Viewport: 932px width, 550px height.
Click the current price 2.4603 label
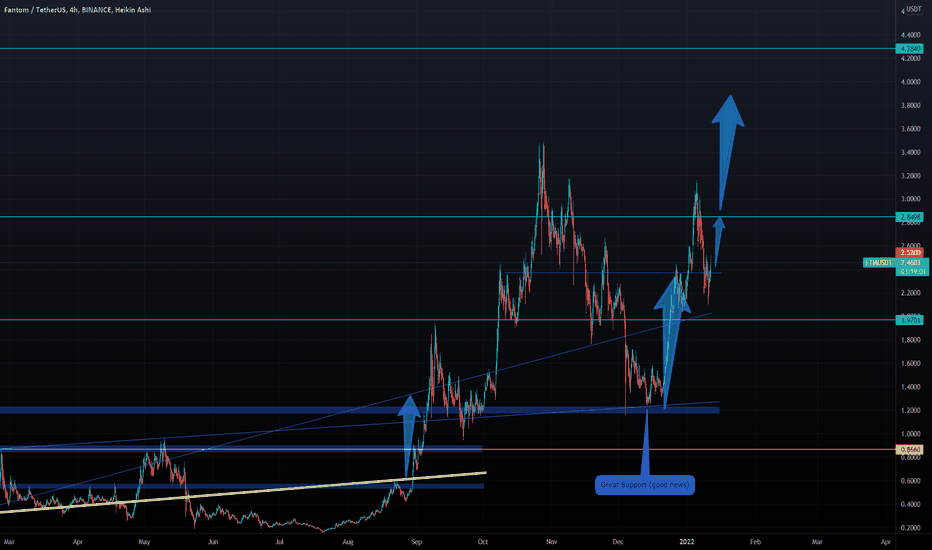click(911, 262)
